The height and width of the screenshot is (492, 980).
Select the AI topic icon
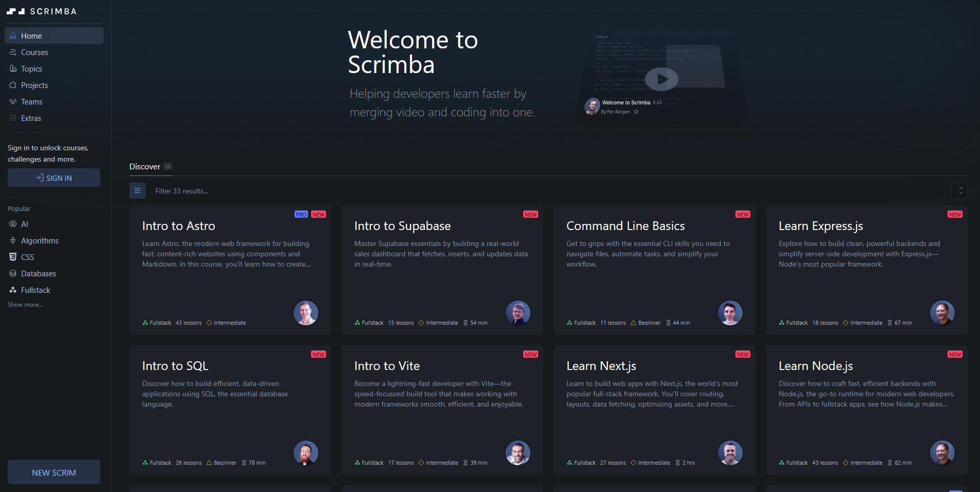pos(13,224)
